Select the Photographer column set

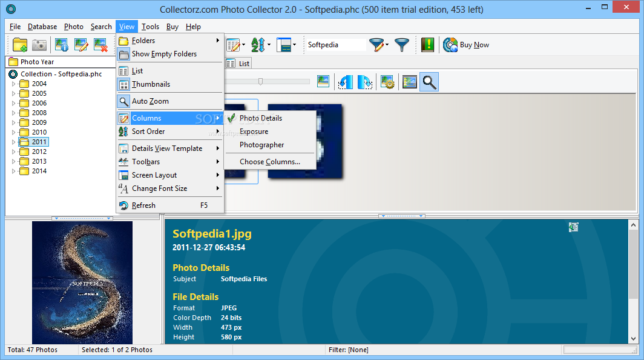coord(270,145)
